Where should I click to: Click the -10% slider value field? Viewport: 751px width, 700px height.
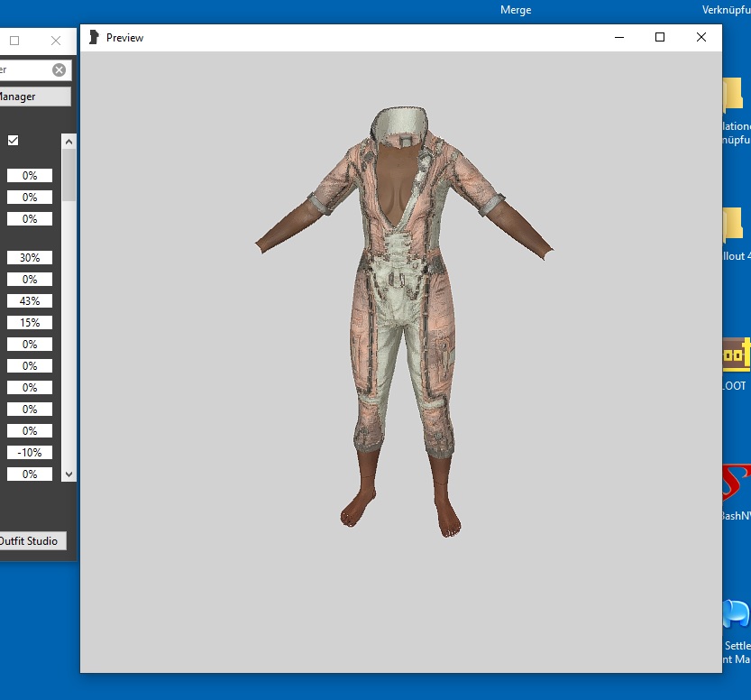(29, 452)
